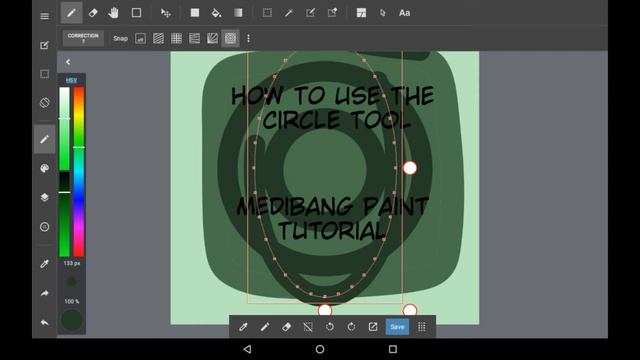This screenshot has width=640, height=360.
Task: Turn Snap off with first snap icon
Action: pos(140,39)
